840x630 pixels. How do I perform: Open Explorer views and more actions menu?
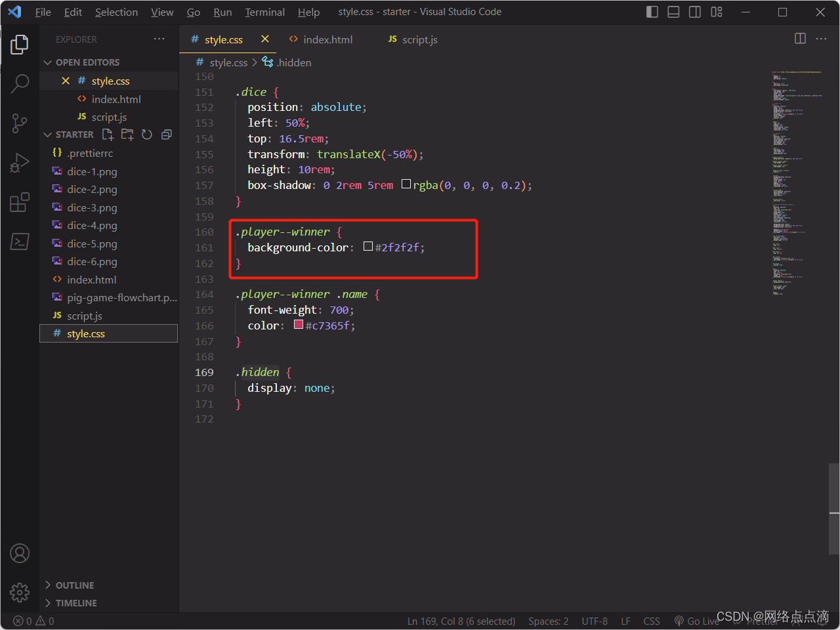(x=159, y=39)
